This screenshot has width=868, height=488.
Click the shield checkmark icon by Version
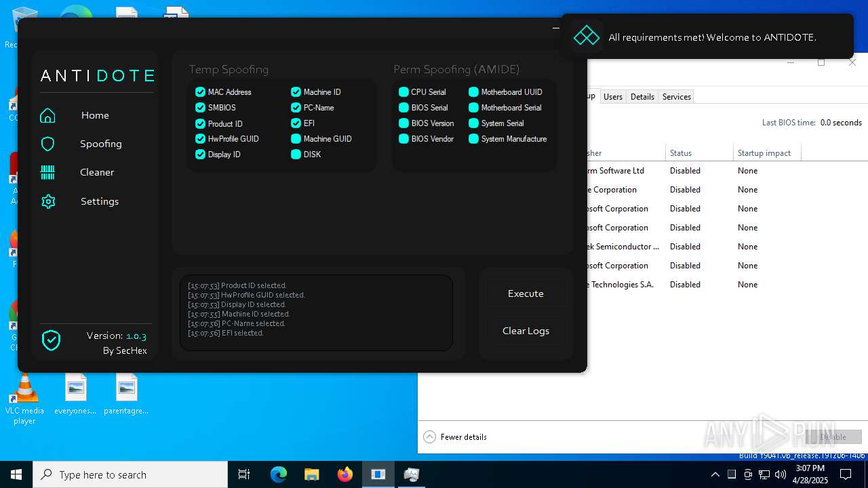tap(52, 340)
